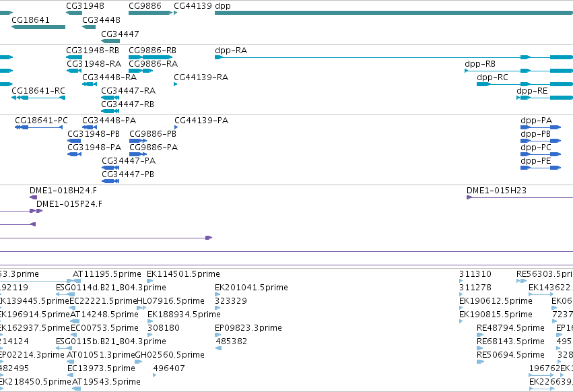Select the CG34448-PA protein label
Viewport: 573px width, 392px height.
pyautogui.click(x=109, y=121)
